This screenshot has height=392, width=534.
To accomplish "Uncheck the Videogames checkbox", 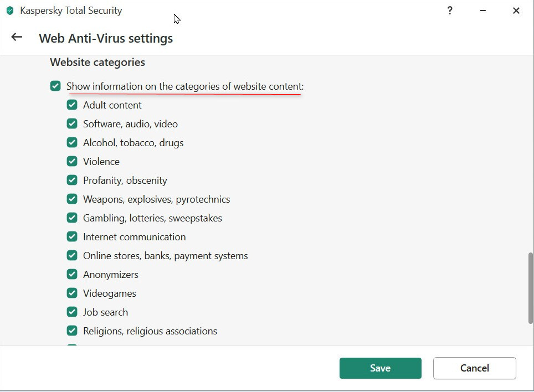I will point(72,293).
